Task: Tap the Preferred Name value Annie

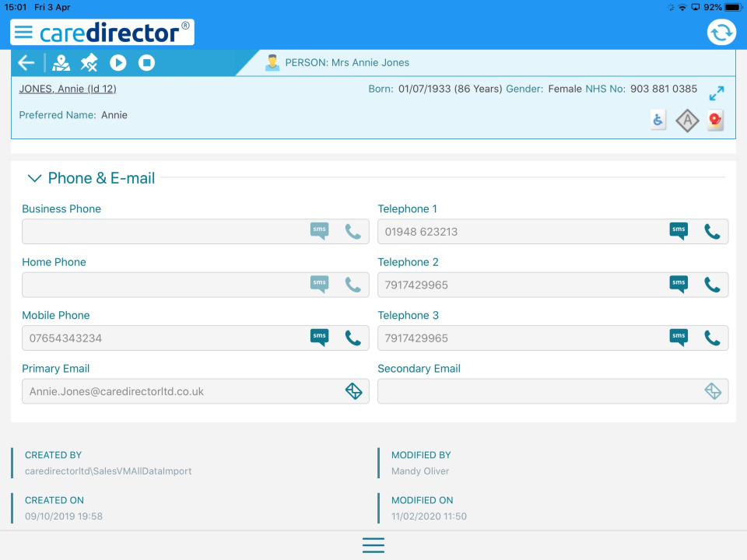Action: [114, 115]
